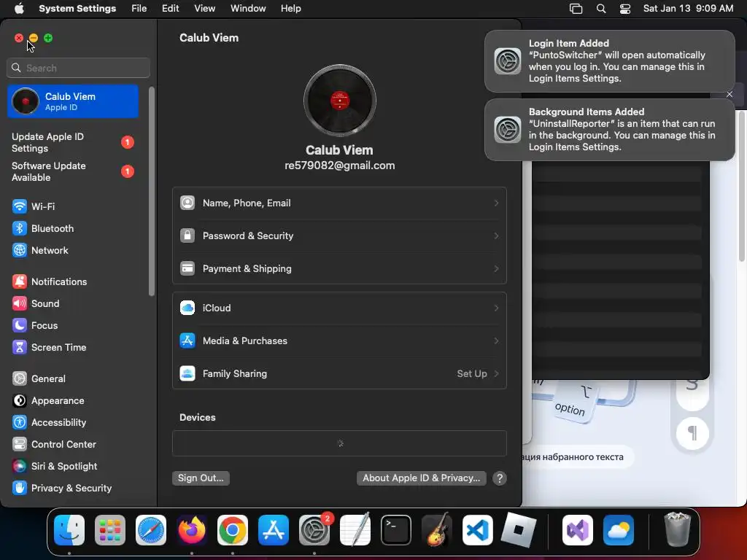Open iCloud settings row

339,308
